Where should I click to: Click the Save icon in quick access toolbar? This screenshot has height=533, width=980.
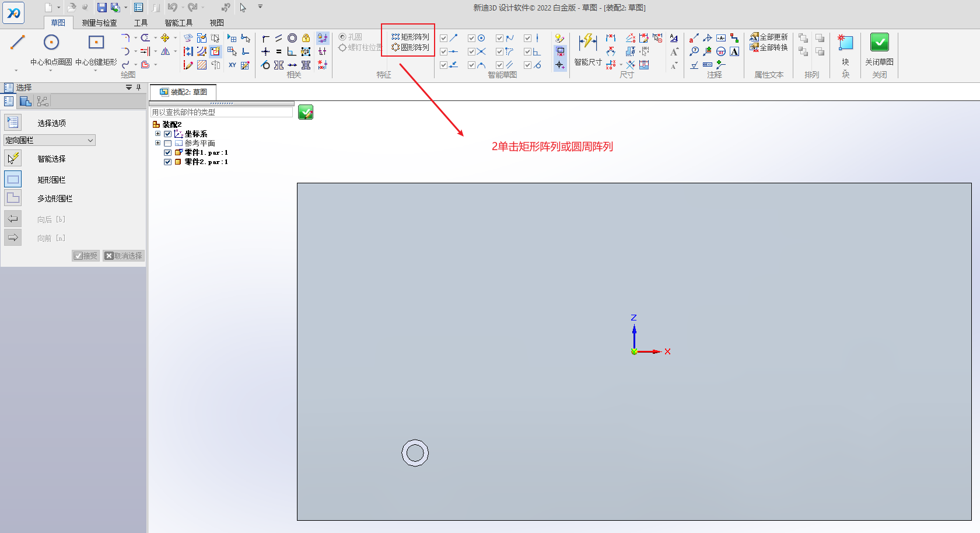pyautogui.click(x=102, y=8)
